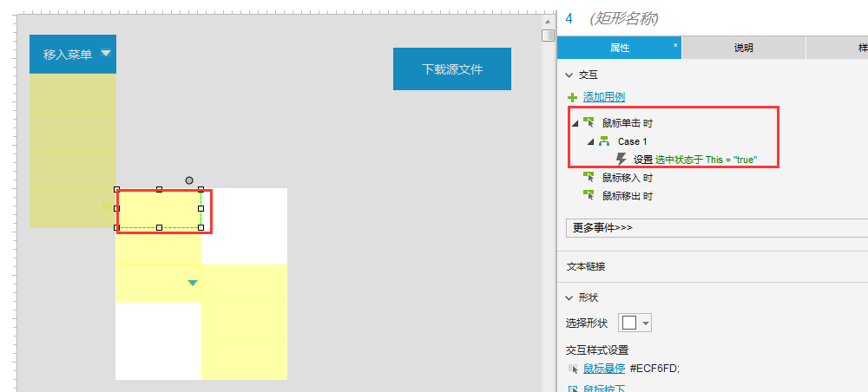Click the 鼠标单击时 event cursor icon
868x392 pixels.
(x=589, y=123)
